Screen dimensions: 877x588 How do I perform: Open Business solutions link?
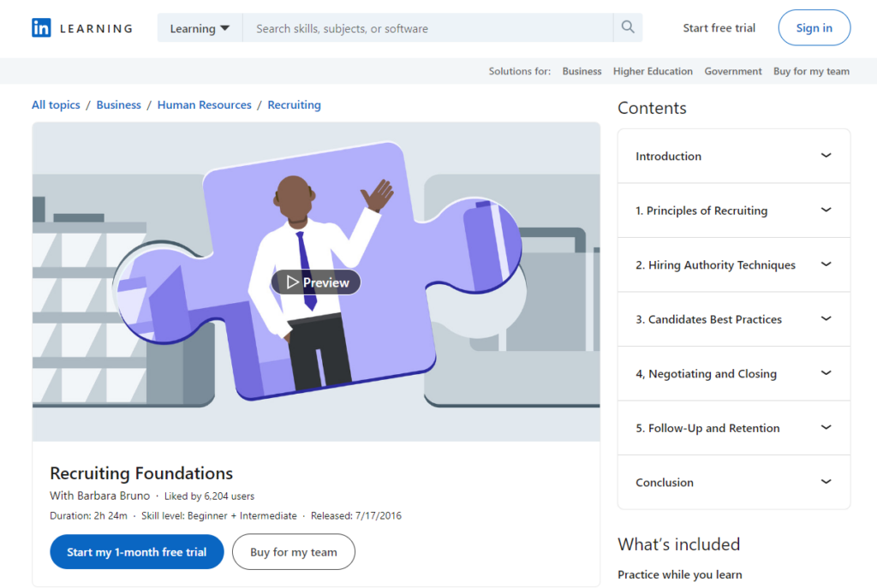click(582, 71)
